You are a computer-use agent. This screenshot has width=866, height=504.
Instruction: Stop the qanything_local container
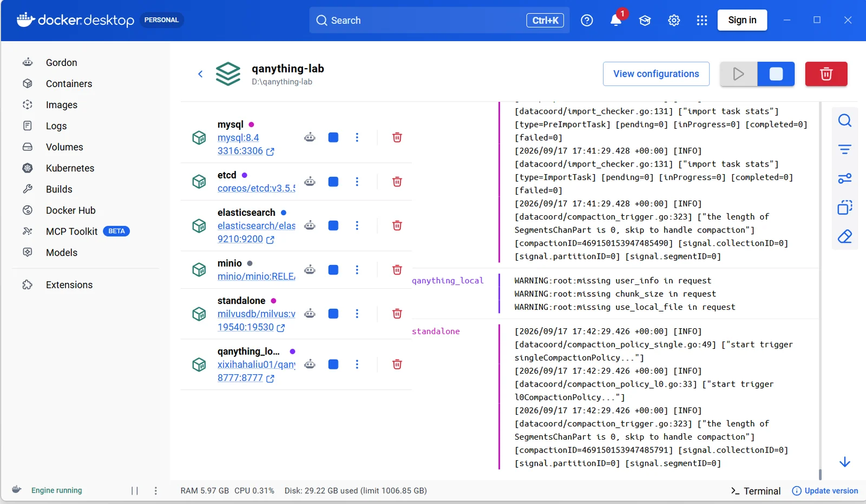[333, 364]
